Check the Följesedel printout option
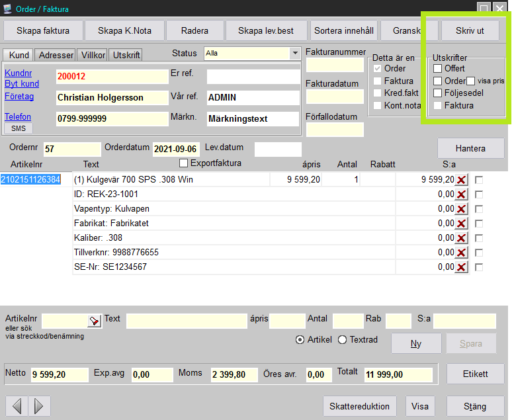The width and height of the screenshot is (512, 420). pyautogui.click(x=437, y=93)
